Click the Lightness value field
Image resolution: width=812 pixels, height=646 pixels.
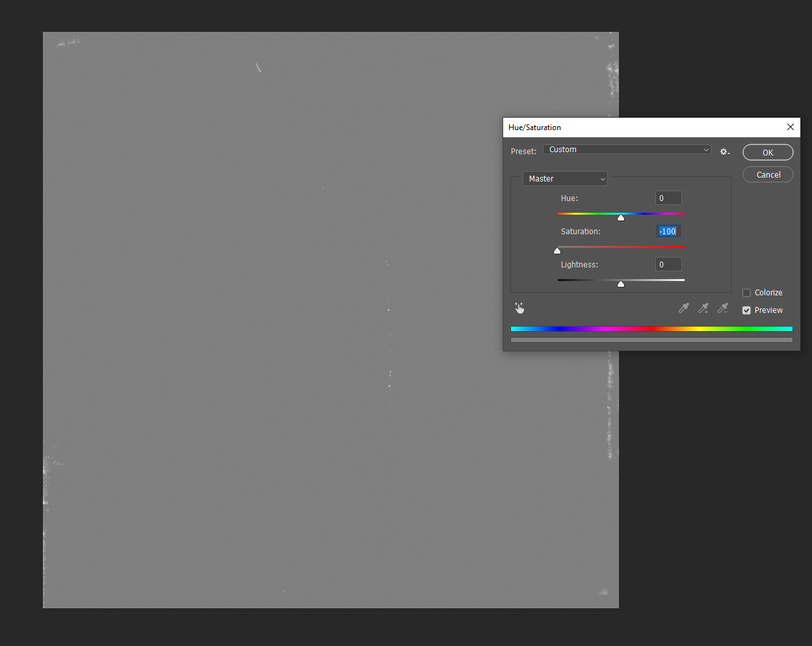pyautogui.click(x=668, y=264)
